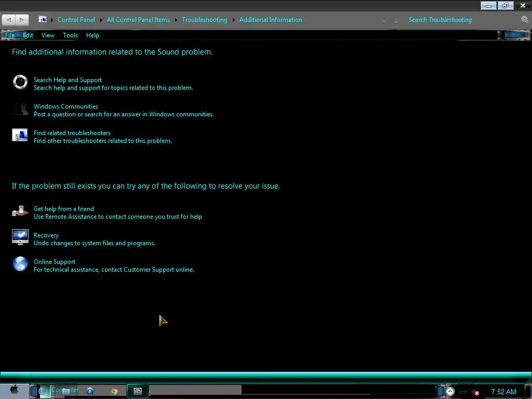Click the refresh icon beside address bar

coord(396,20)
